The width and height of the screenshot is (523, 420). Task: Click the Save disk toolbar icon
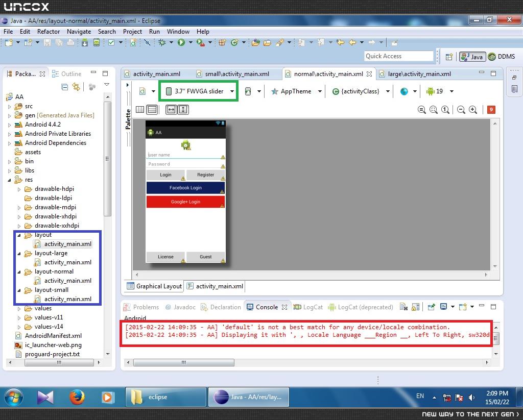47,42
